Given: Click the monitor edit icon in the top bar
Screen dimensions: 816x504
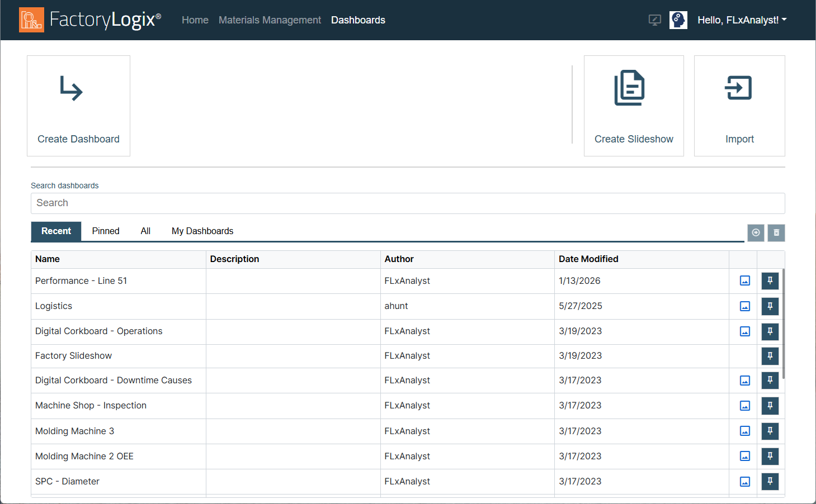Looking at the screenshot, I should [x=654, y=20].
